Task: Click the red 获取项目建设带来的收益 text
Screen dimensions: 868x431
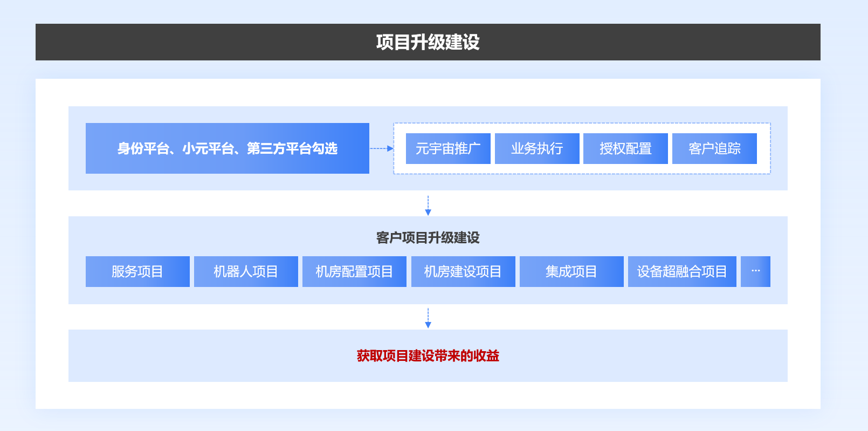Action: pyautogui.click(x=428, y=356)
